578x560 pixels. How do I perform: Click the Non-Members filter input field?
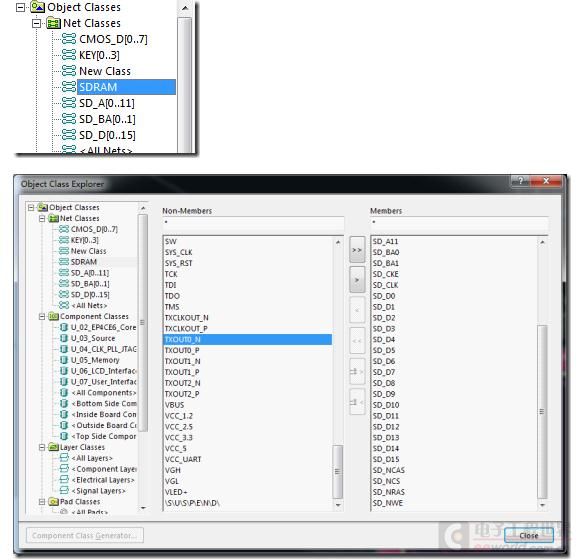(x=253, y=222)
